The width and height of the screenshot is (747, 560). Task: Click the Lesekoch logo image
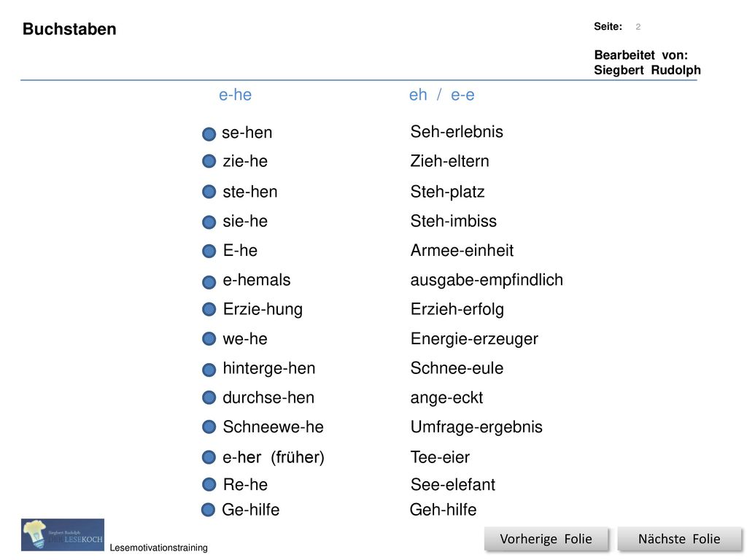(x=63, y=534)
